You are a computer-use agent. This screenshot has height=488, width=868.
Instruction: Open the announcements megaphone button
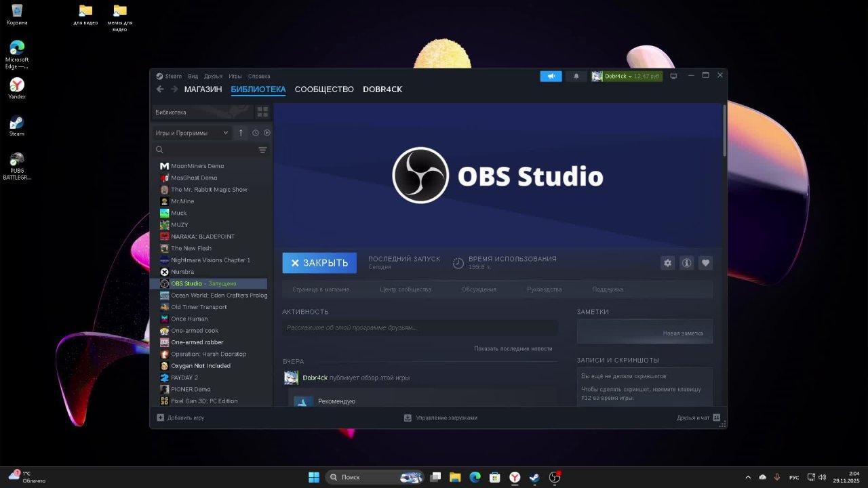coord(551,76)
